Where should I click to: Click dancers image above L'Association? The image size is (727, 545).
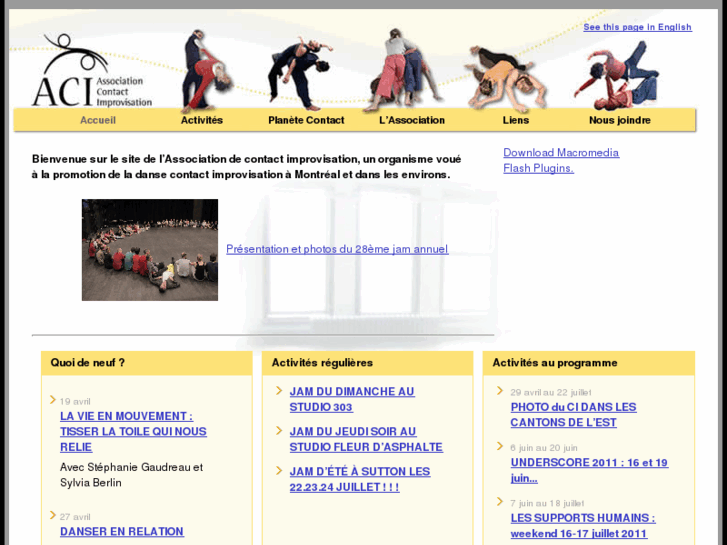[402, 70]
